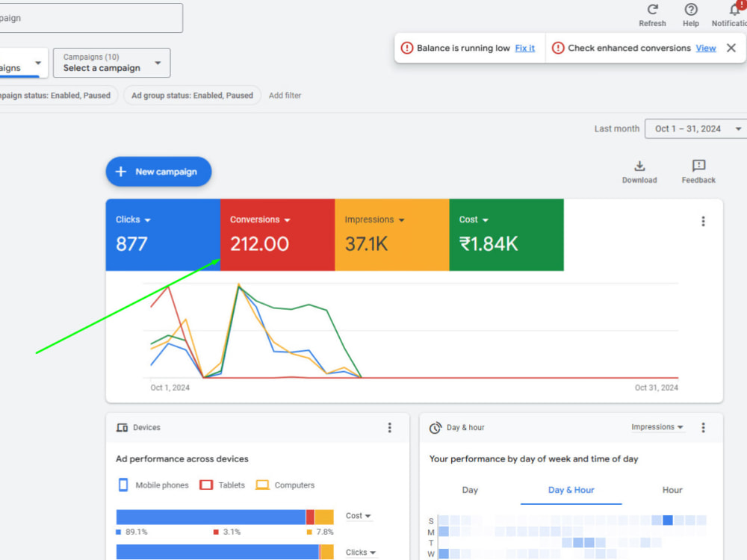This screenshot has width=747, height=560.
Task: Click the Computers legend icon
Action: [262, 485]
